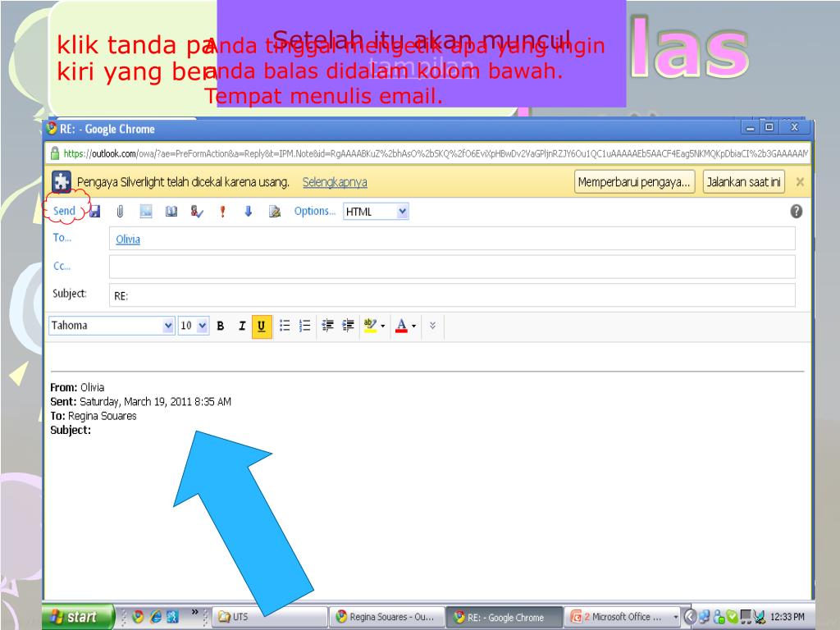Apply the red font color

tap(401, 326)
